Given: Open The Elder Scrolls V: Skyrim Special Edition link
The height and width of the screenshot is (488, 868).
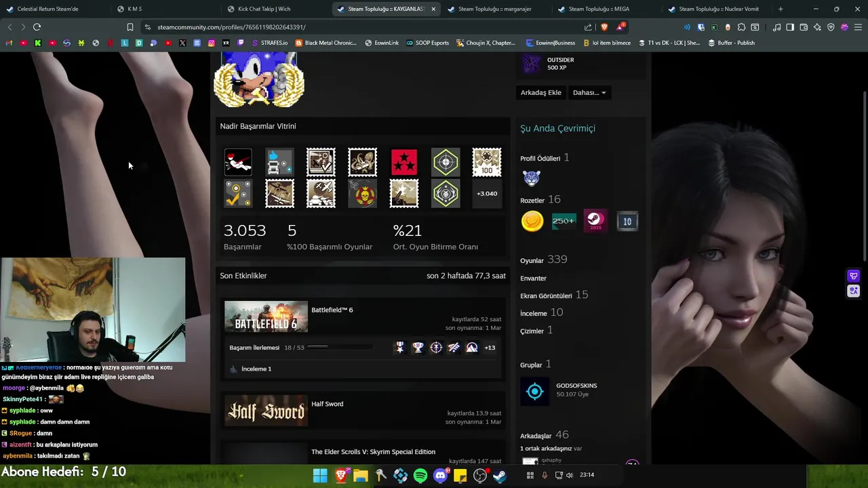Looking at the screenshot, I should point(373,452).
